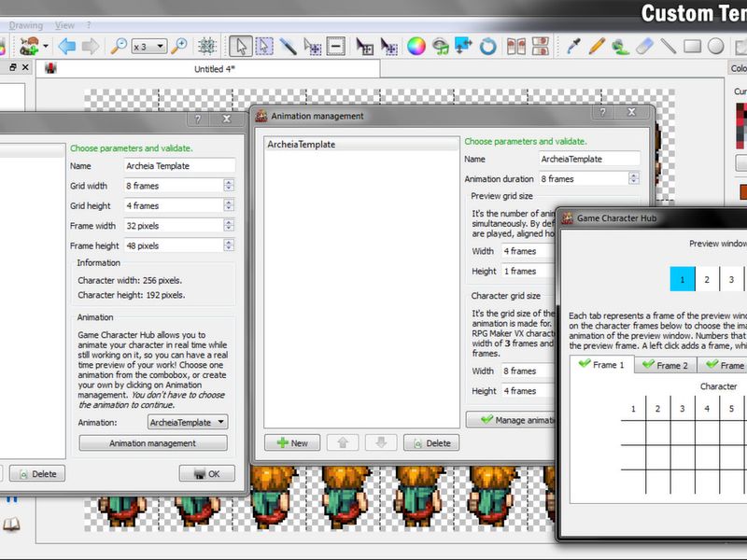Select the green fill bucket tool
This screenshot has width=747, height=560.
pyautogui.click(x=620, y=46)
